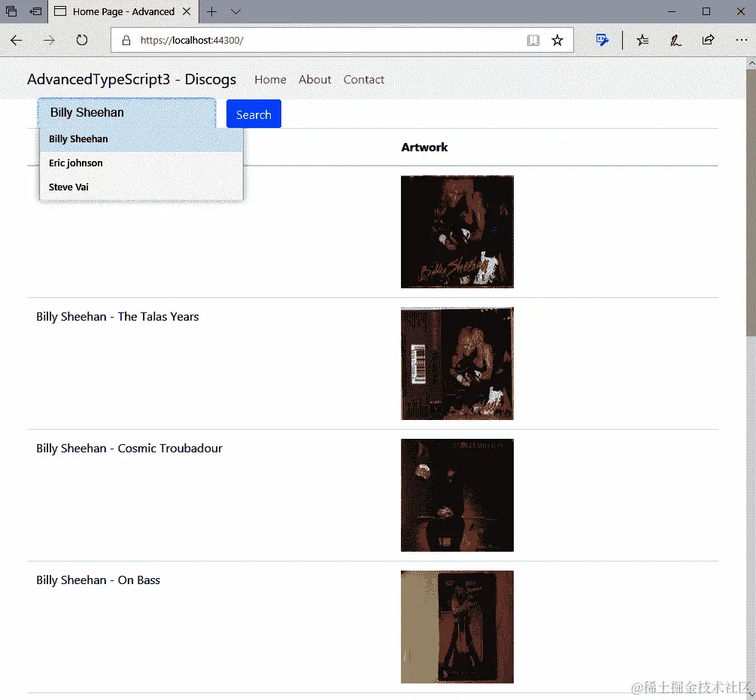This screenshot has height=700, width=756.
Task: Minimize the browser window
Action: (x=672, y=11)
